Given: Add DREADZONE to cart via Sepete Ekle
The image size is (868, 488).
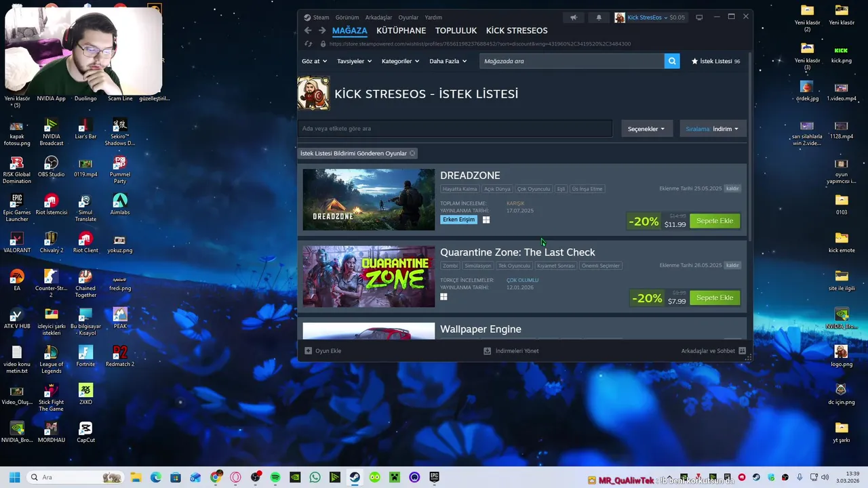Looking at the screenshot, I should (715, 221).
